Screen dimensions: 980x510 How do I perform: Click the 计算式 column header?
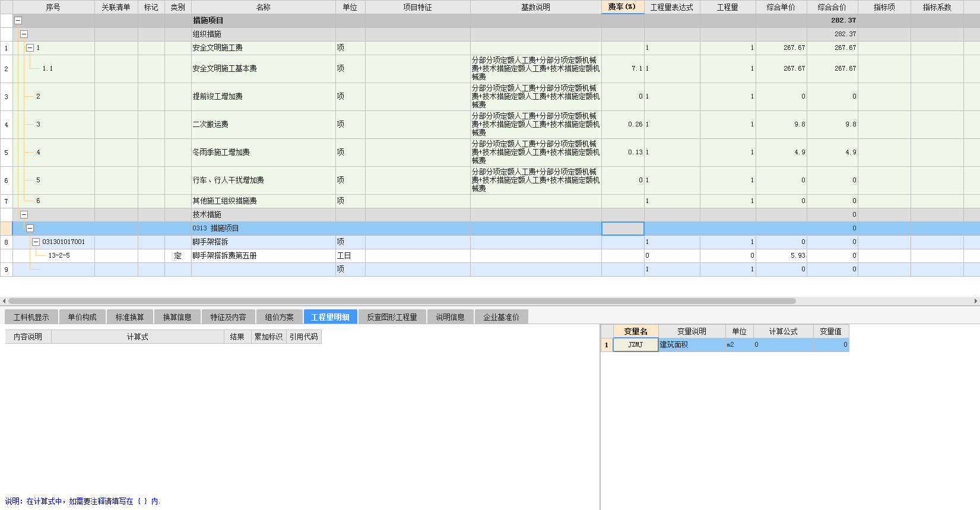[137, 337]
